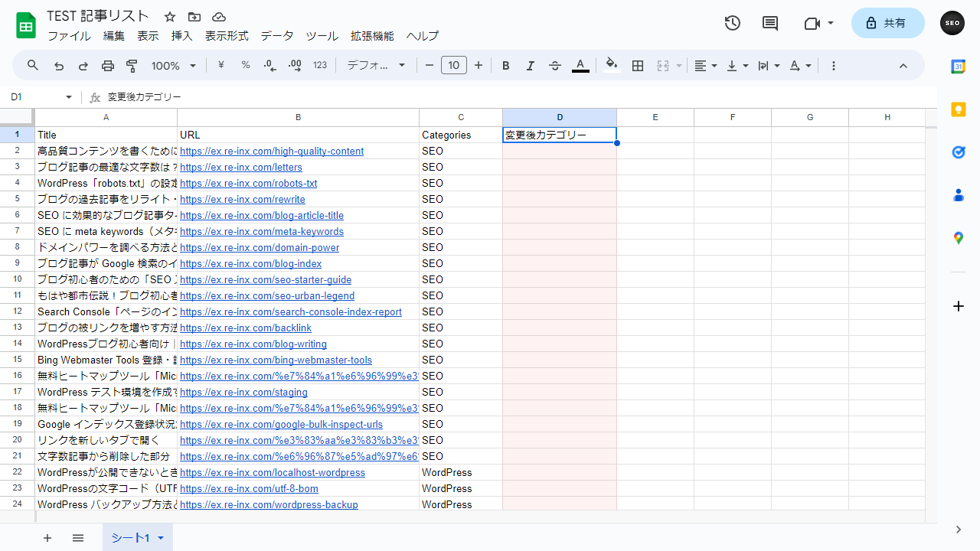
Task: Open the zoom 100% dropdown
Action: [x=174, y=66]
